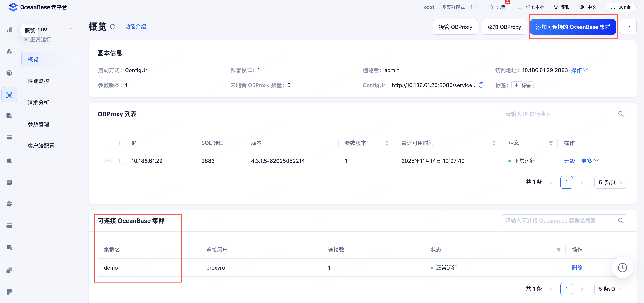Click the floating clock history icon
Image resolution: width=644 pixels, height=303 pixels.
click(x=622, y=267)
